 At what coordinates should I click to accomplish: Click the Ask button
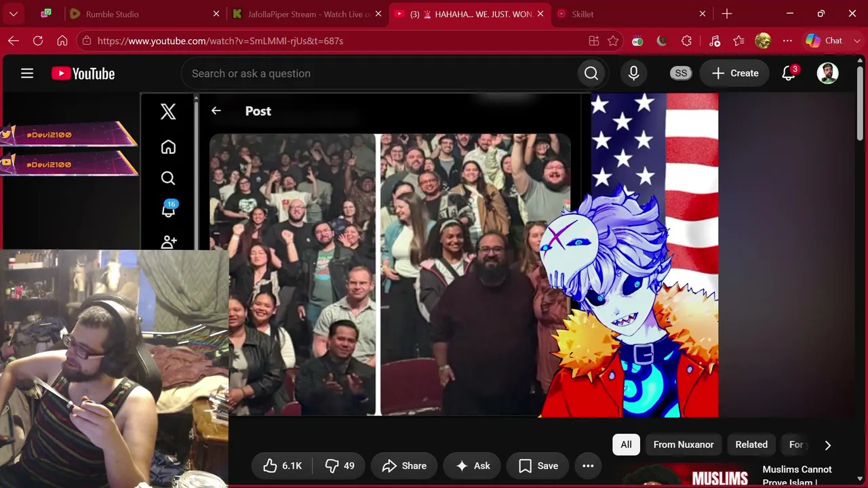tap(472, 466)
